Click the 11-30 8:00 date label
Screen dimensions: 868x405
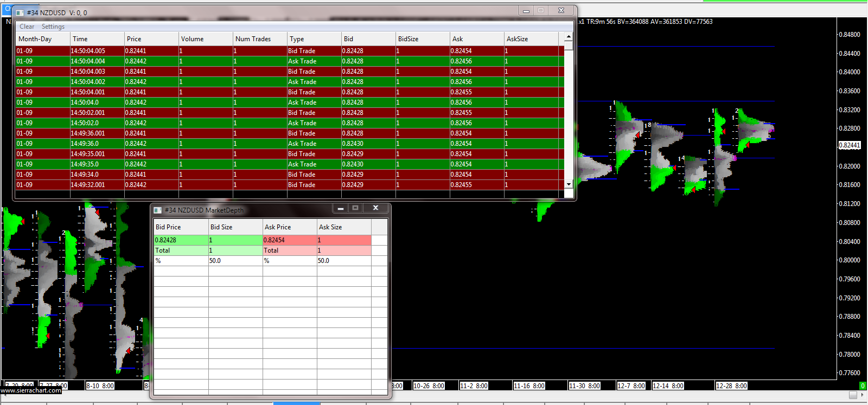584,386
